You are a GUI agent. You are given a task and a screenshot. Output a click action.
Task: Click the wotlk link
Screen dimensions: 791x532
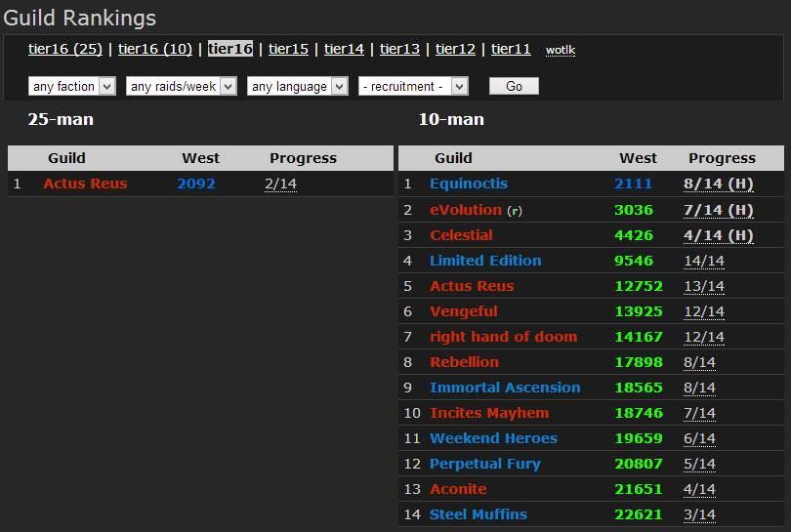point(561,50)
